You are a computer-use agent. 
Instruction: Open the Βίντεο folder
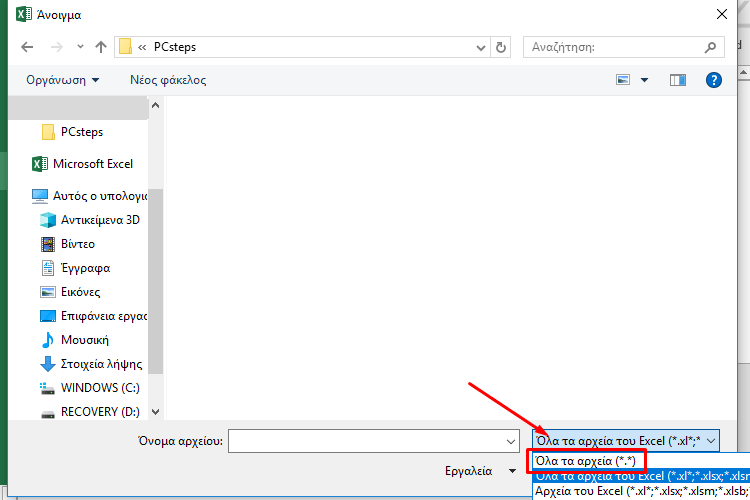[68, 244]
